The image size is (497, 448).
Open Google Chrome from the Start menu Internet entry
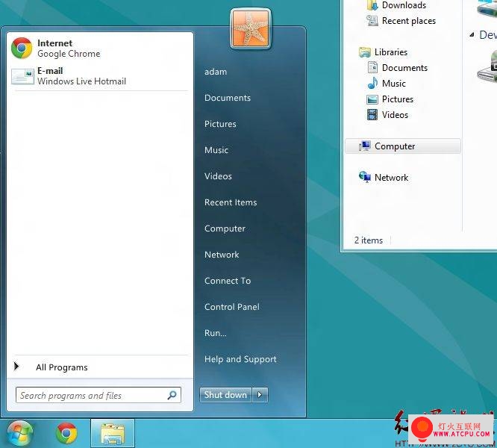click(x=99, y=49)
